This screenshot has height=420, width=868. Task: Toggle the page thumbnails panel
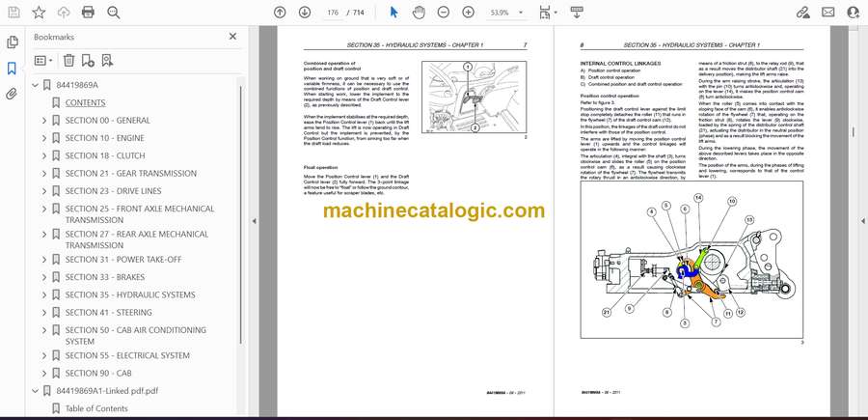pyautogui.click(x=12, y=42)
